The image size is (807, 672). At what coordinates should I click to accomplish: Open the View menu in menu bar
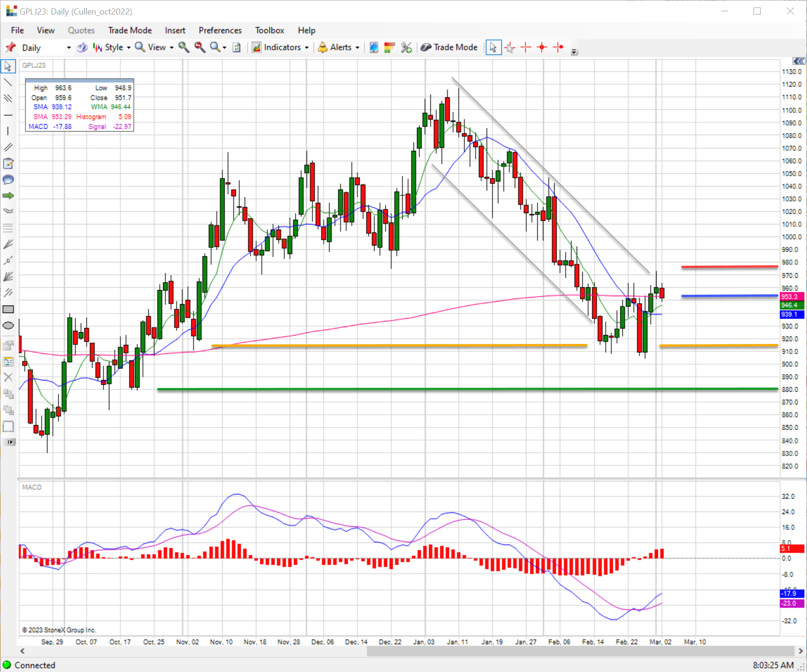click(45, 30)
